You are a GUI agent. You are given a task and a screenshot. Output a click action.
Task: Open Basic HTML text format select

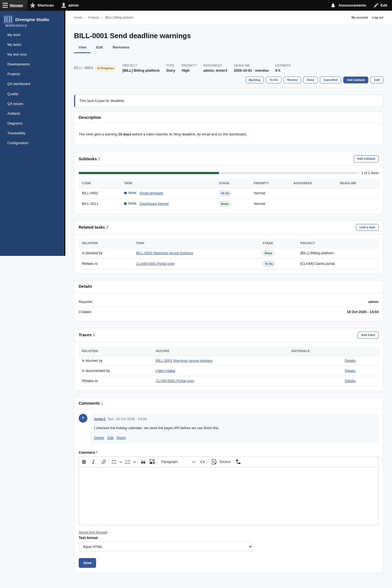pyautogui.click(x=166, y=547)
